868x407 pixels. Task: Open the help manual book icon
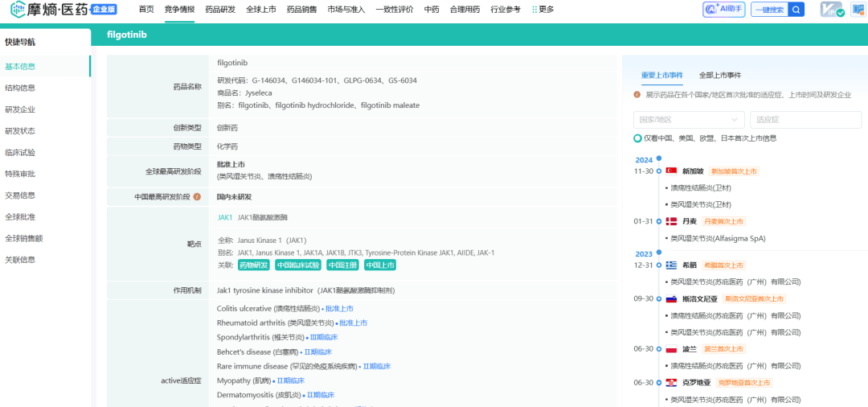[858, 10]
